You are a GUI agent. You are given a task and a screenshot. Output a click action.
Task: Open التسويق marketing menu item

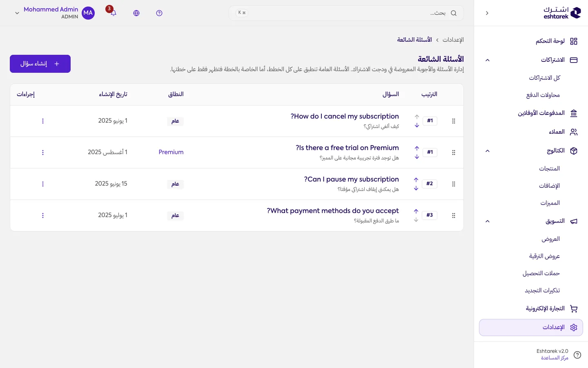pyautogui.click(x=531, y=221)
